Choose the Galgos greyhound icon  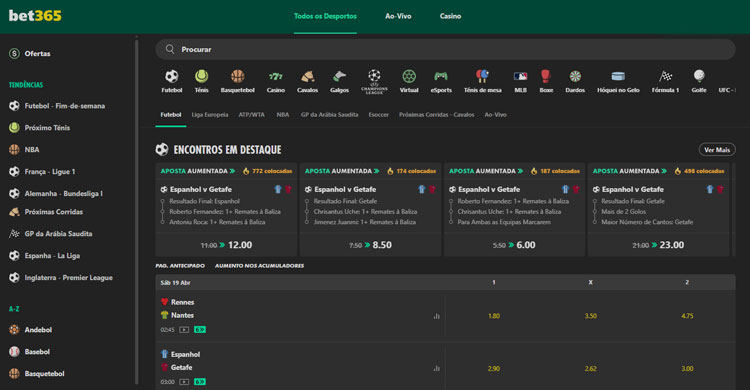pyautogui.click(x=339, y=76)
